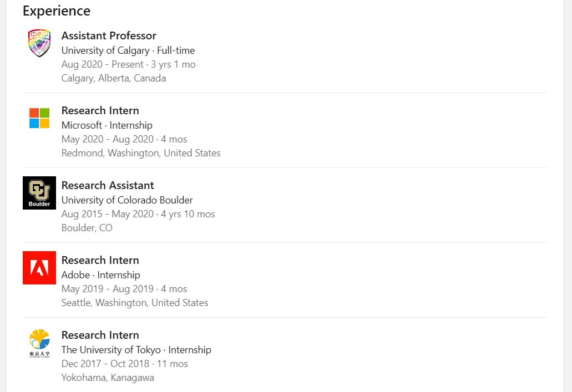The width and height of the screenshot is (572, 392).
Task: Open the Microsoft four-square logo
Action: pyautogui.click(x=39, y=118)
